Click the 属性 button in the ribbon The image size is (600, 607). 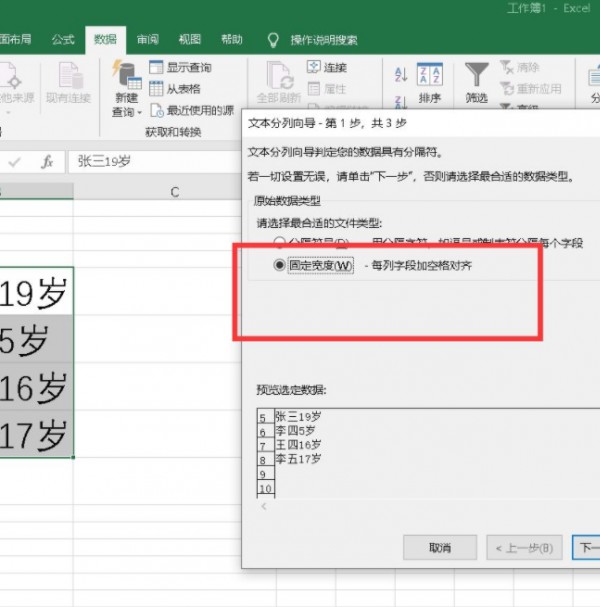pos(327,89)
